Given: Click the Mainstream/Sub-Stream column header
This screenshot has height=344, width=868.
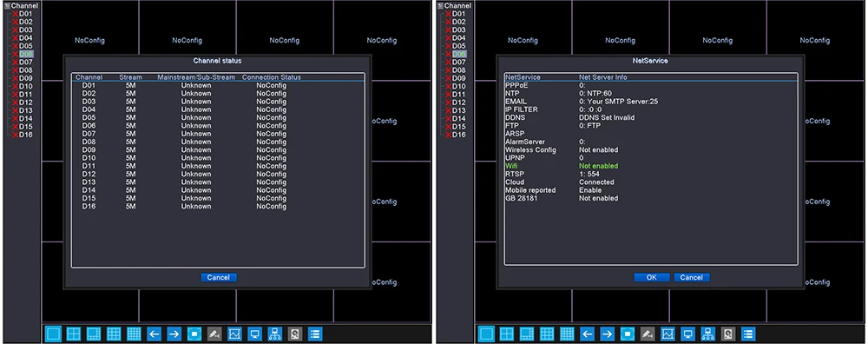Looking at the screenshot, I should pos(196,77).
